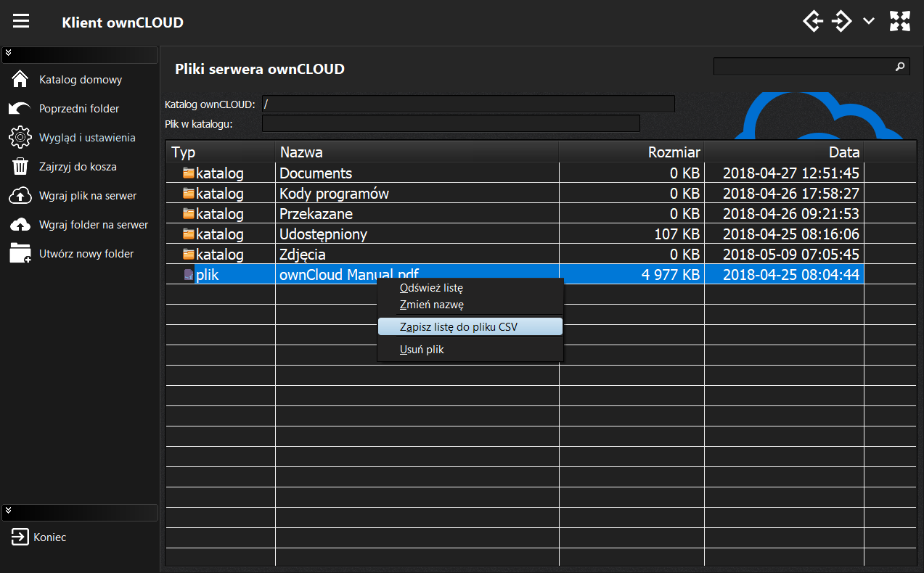This screenshot has height=573, width=924.
Task: Click the search magnifier icon
Action: click(x=900, y=66)
